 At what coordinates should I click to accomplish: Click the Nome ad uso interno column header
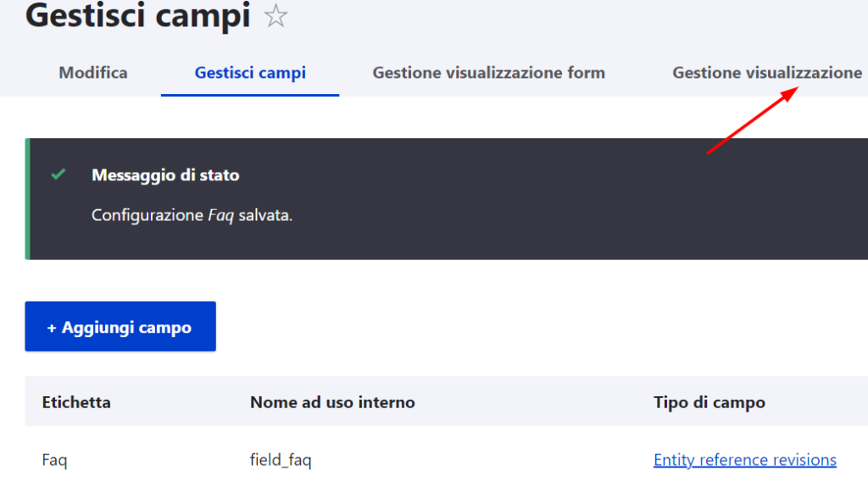point(332,402)
